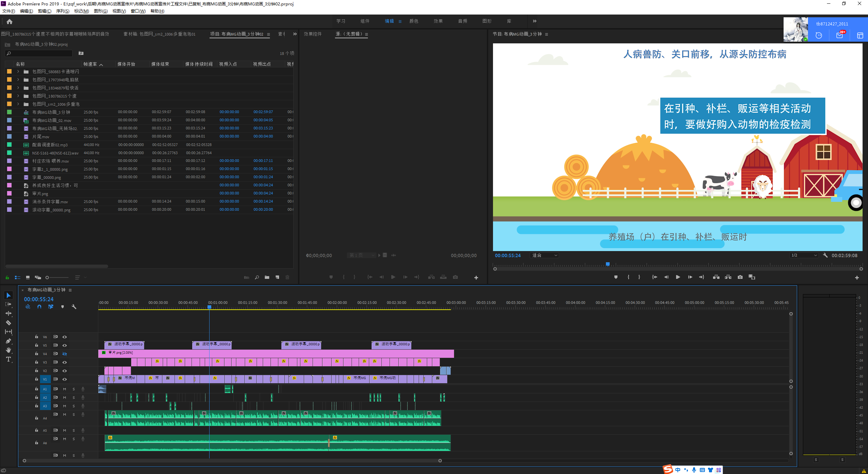Select the Slip tool
The width and height of the screenshot is (868, 474).
pos(8,332)
